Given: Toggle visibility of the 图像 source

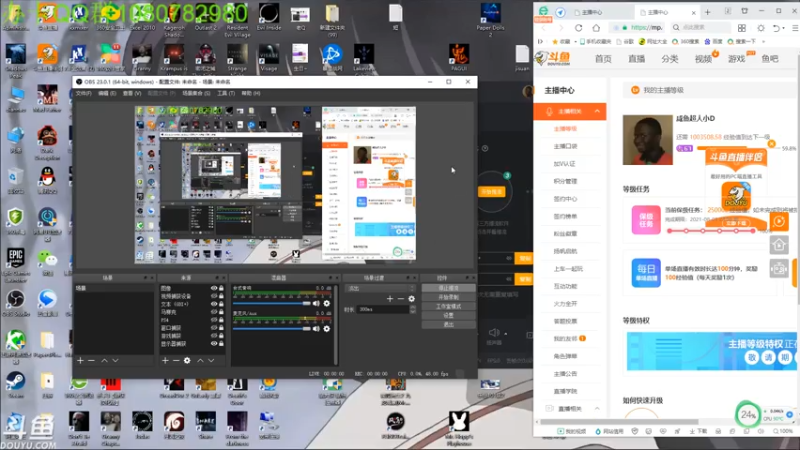Looking at the screenshot, I should coord(214,288).
